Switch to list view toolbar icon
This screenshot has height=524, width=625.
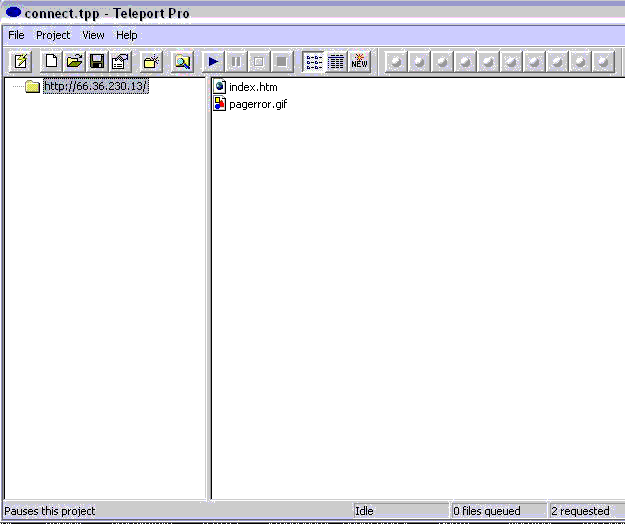(x=313, y=61)
